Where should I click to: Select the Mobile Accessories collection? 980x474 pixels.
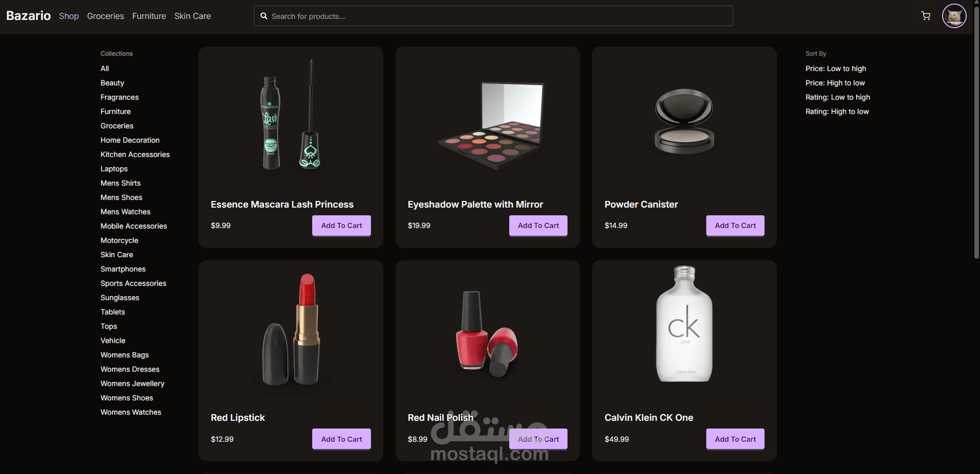point(134,226)
